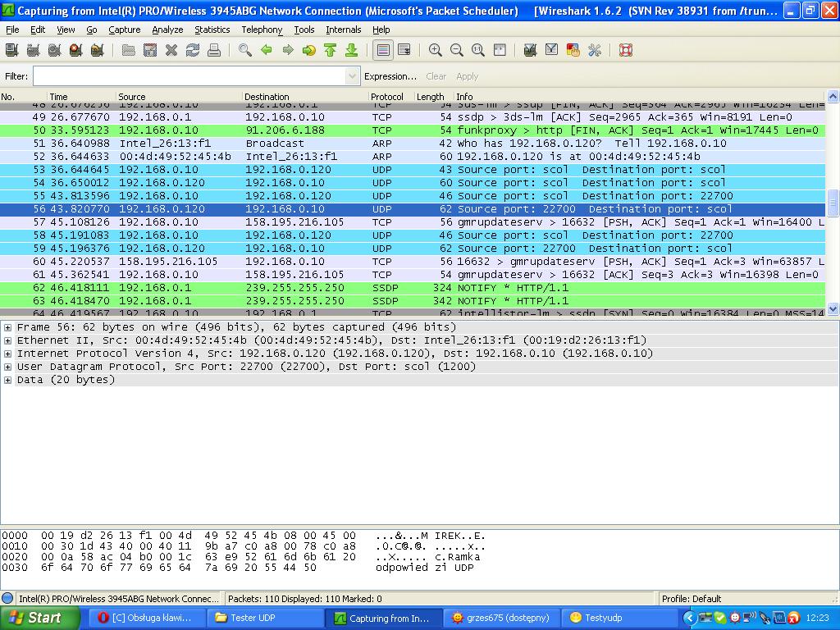Go to packet number icon
Viewport: 840px width, 630px height.
tap(309, 50)
